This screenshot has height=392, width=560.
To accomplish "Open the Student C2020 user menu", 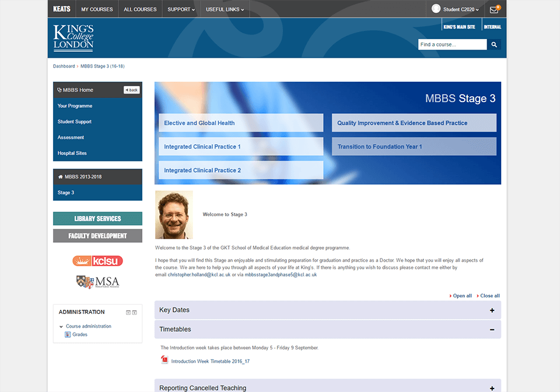I will [x=461, y=9].
